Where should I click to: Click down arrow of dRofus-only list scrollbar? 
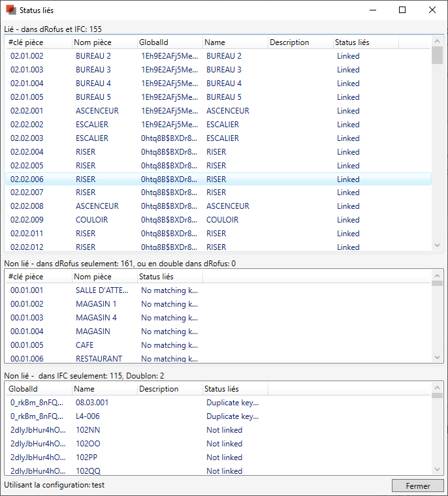(438, 357)
